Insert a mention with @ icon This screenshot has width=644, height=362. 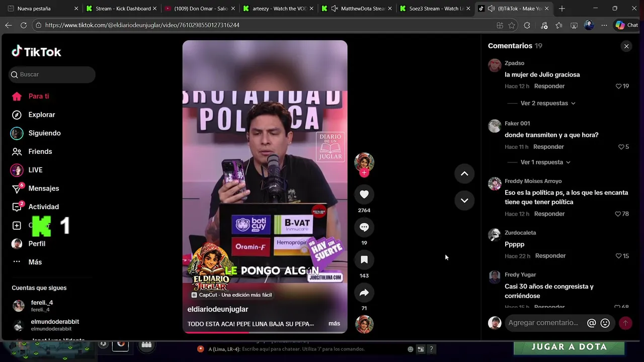pyautogui.click(x=592, y=323)
